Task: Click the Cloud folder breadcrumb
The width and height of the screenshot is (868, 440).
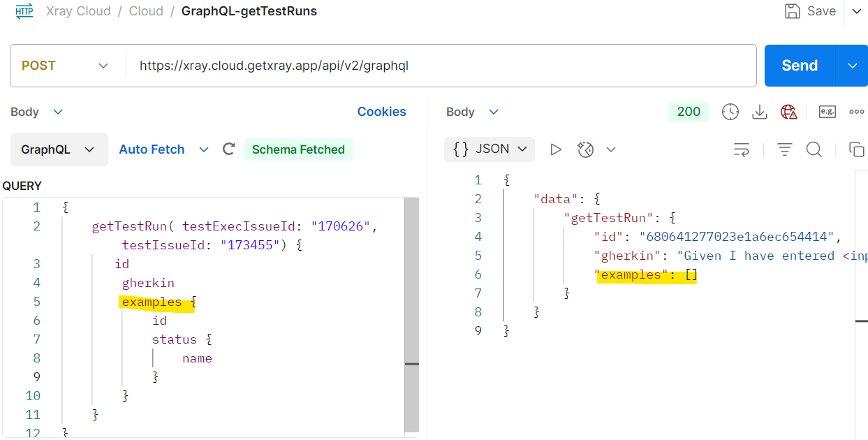Action: coord(146,11)
